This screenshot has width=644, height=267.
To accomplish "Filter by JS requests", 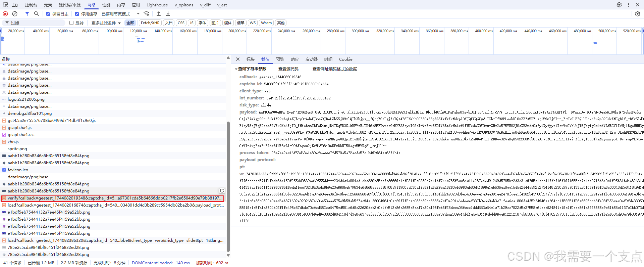I will 192,23.
